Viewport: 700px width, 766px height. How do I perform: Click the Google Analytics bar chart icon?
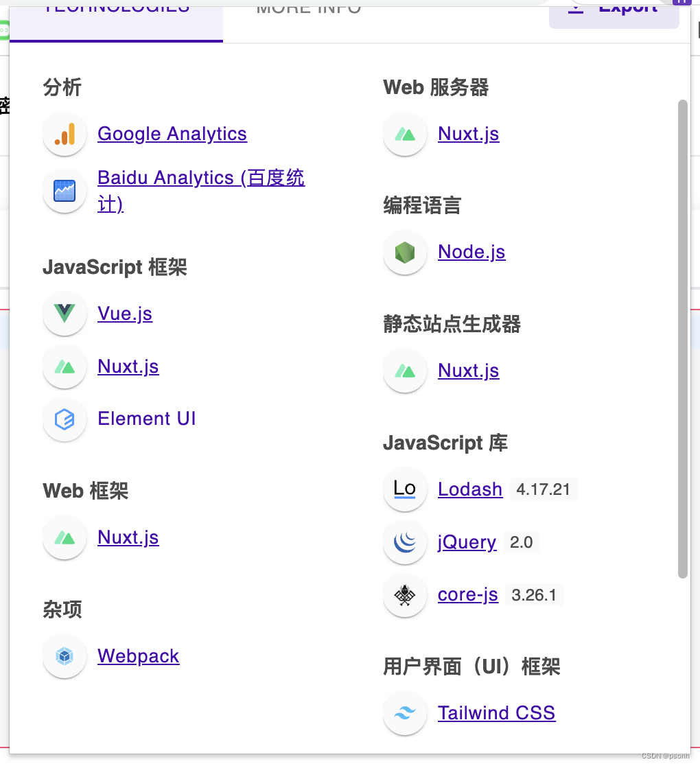click(65, 134)
